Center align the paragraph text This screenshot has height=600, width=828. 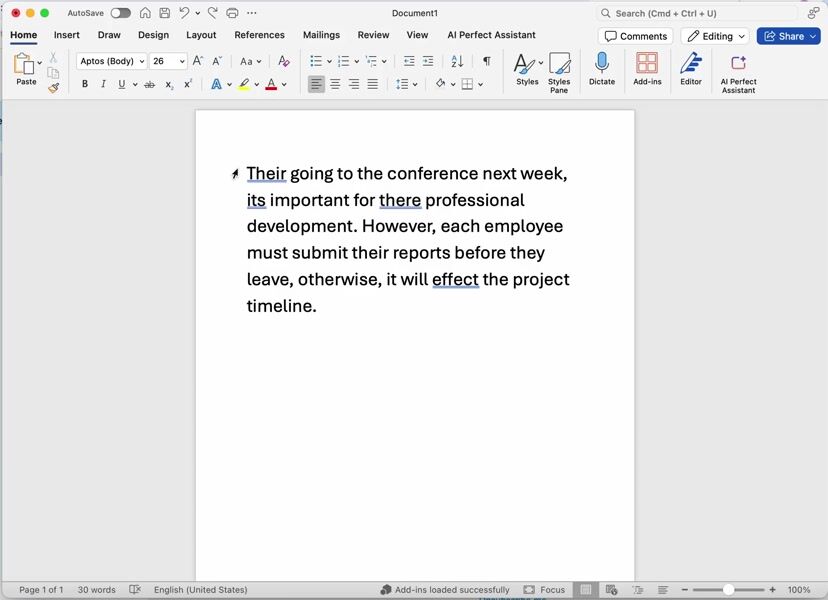tap(335, 85)
